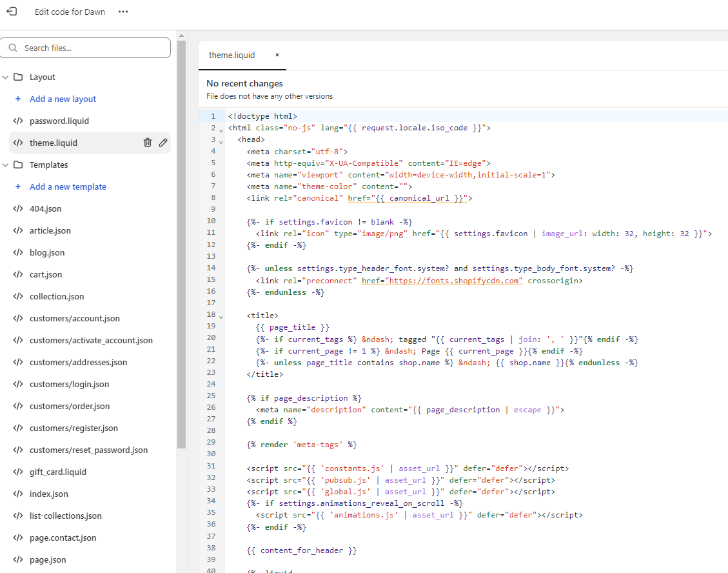Image resolution: width=728 pixels, height=573 pixels.
Task: Click the Layout folder icon
Action: tap(18, 77)
